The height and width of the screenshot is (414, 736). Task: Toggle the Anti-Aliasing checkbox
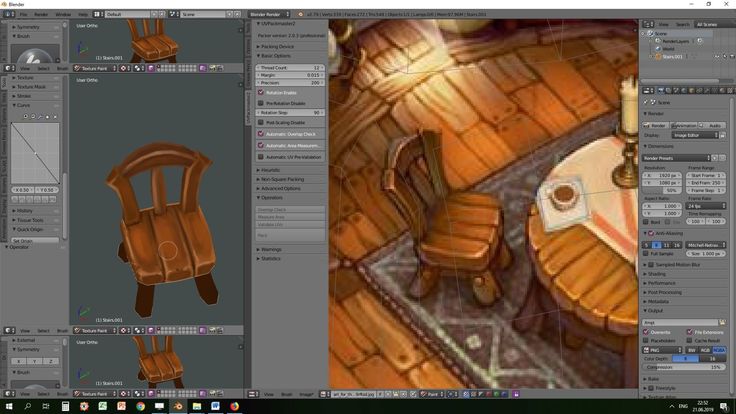pos(651,233)
